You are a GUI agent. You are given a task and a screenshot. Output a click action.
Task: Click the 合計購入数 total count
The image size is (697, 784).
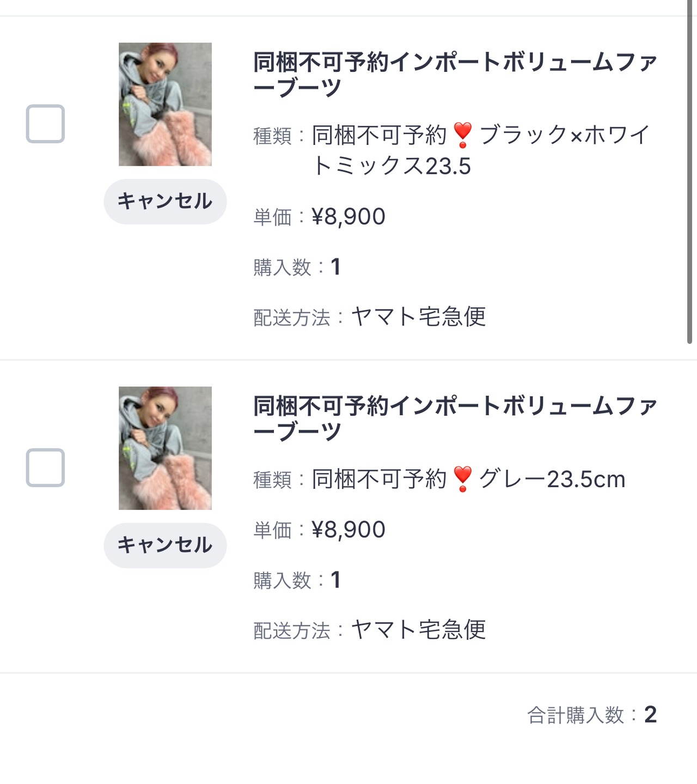650,715
